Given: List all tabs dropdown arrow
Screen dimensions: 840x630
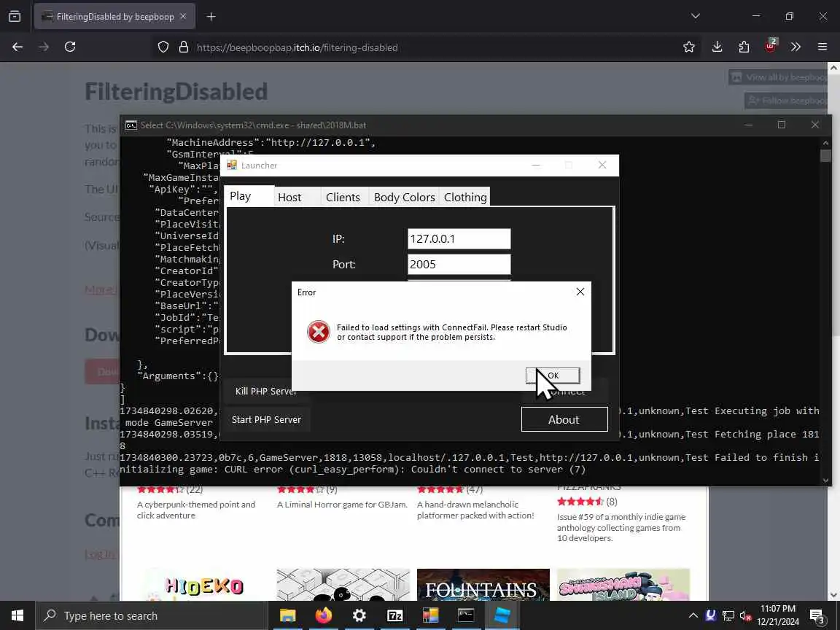Looking at the screenshot, I should pyautogui.click(x=696, y=16).
